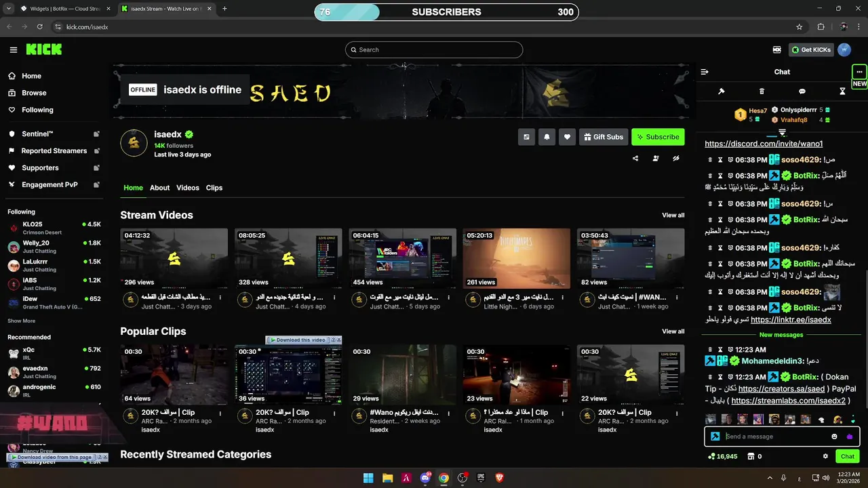Screen dimensions: 868x488
Task: Open Engagement PvP in sidebar
Action: click(54, 184)
